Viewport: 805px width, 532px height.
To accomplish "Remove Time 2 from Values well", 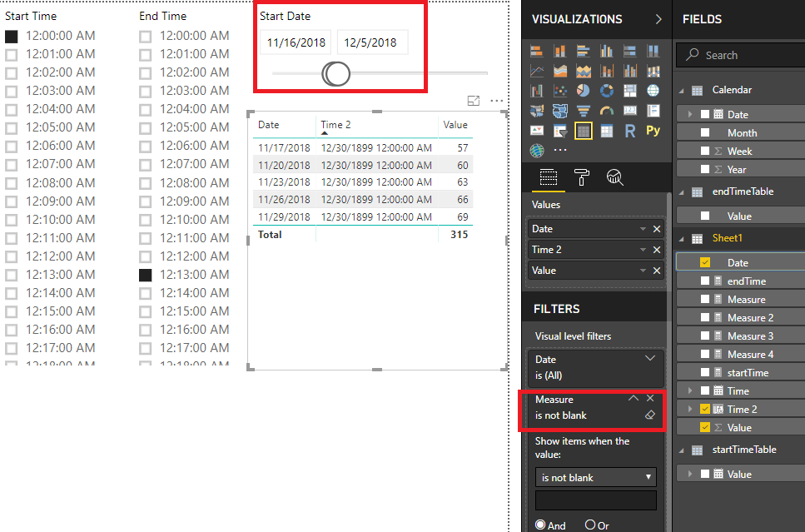I will tap(656, 250).
